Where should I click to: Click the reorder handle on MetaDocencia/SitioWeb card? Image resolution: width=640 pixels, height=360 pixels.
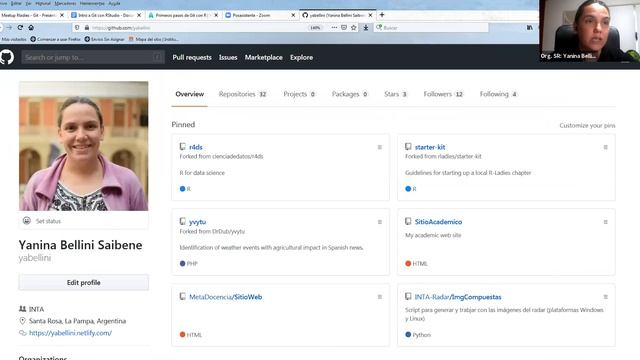(x=380, y=297)
